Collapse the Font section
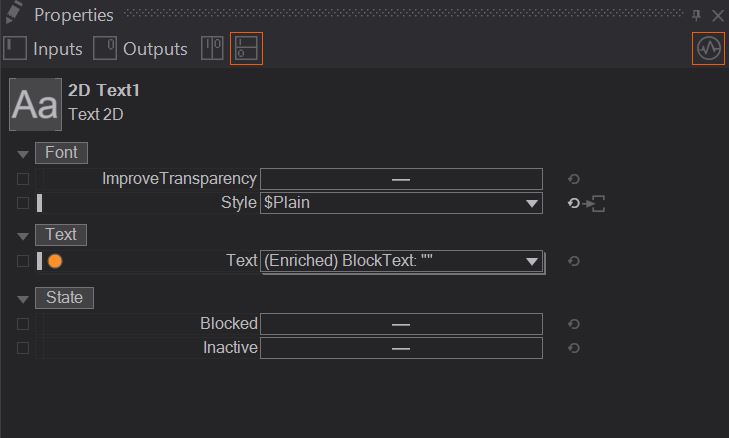This screenshot has height=438, width=729. point(23,154)
